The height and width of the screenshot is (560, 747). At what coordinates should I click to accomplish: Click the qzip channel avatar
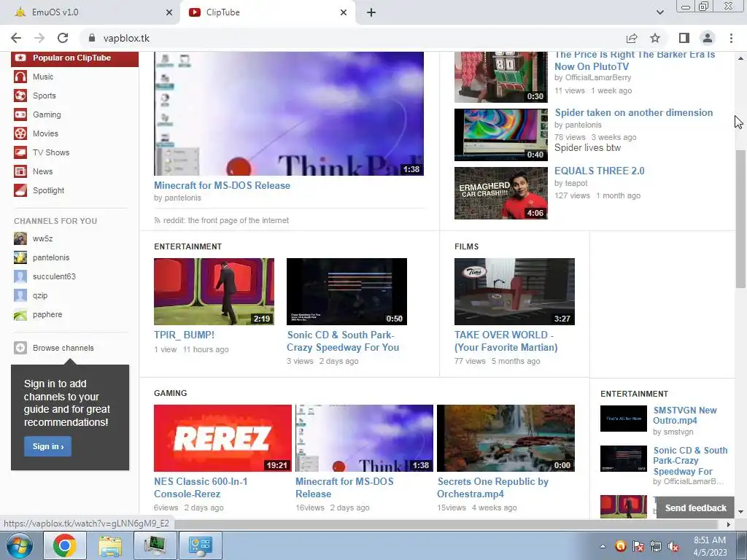tap(20, 296)
